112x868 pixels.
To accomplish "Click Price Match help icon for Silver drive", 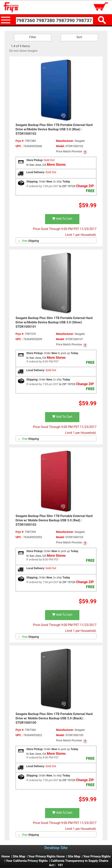I will pyautogui.click(x=85, y=345).
